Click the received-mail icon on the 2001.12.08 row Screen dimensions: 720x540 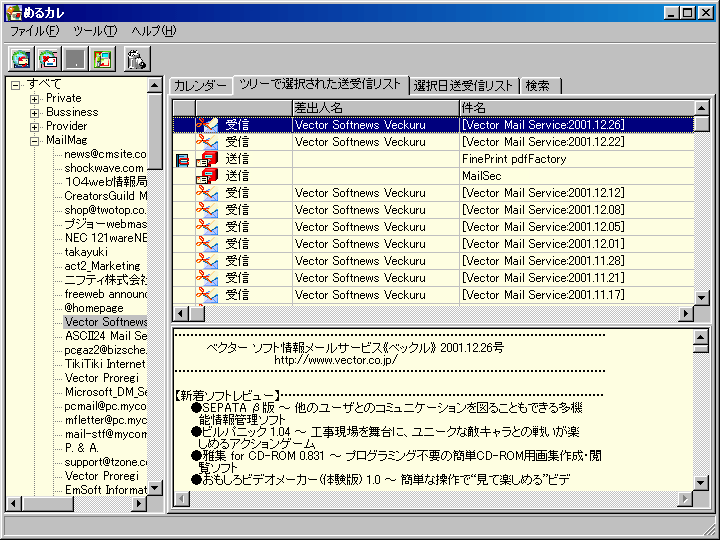click(x=207, y=210)
